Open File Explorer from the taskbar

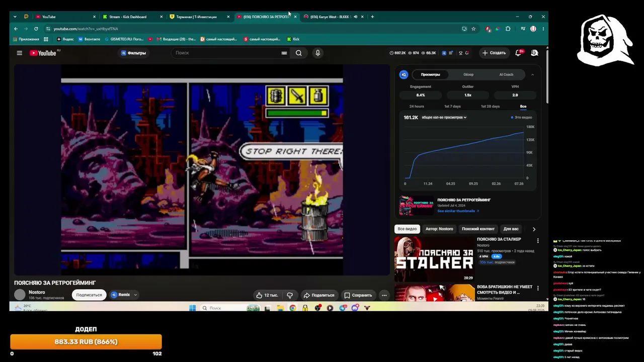(280, 308)
